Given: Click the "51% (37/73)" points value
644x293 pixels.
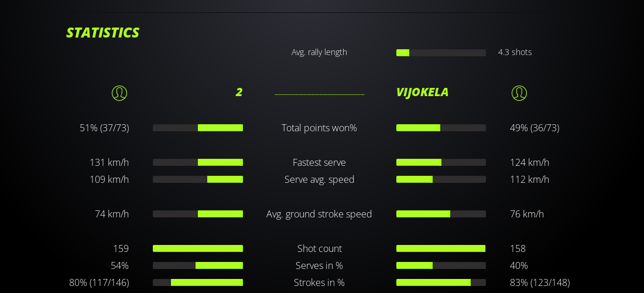Looking at the screenshot, I should pos(104,128).
